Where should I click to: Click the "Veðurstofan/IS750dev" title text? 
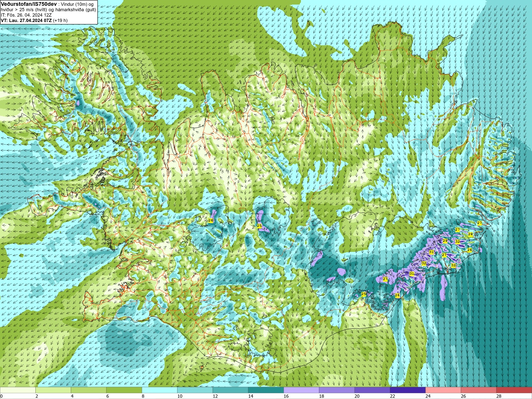[29, 4]
